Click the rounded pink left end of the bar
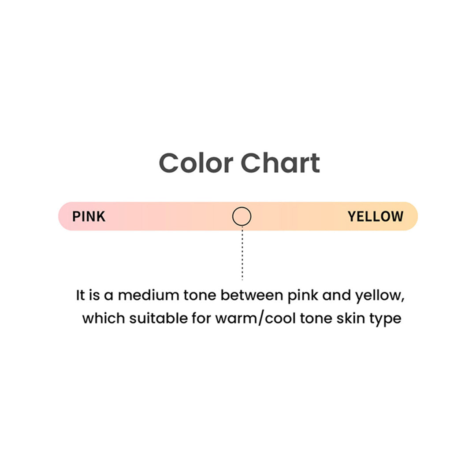 click(x=65, y=216)
